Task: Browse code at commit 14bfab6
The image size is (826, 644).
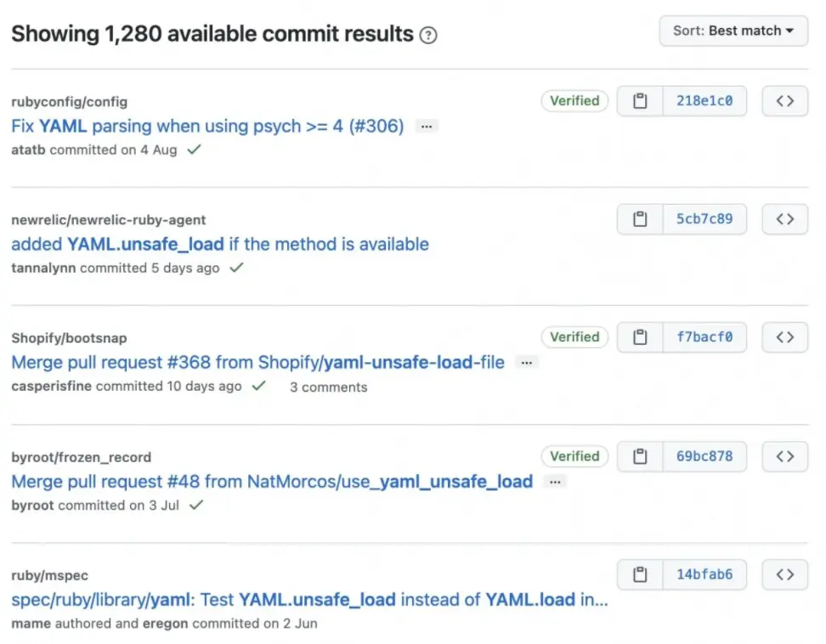Action: [x=784, y=574]
